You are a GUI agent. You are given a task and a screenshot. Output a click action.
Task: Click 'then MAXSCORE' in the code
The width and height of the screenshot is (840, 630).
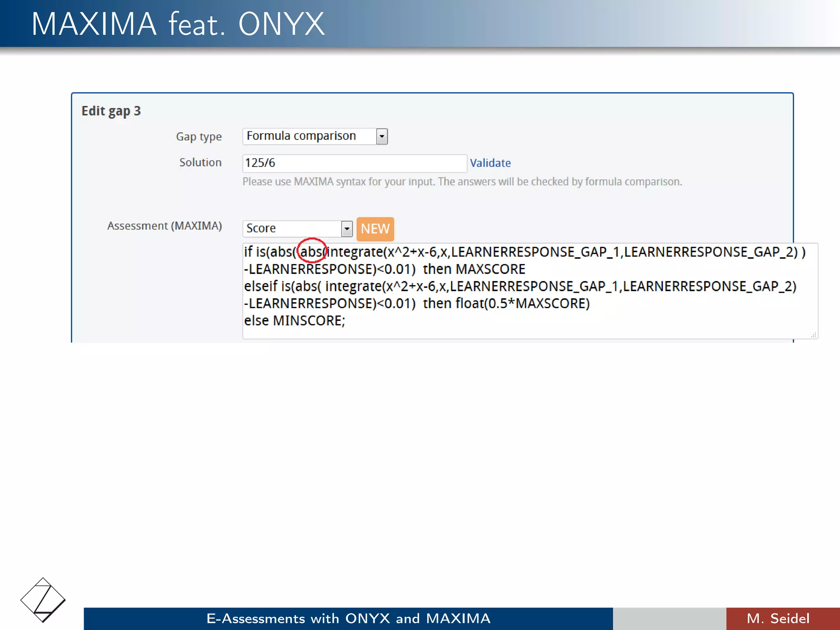pyautogui.click(x=474, y=269)
